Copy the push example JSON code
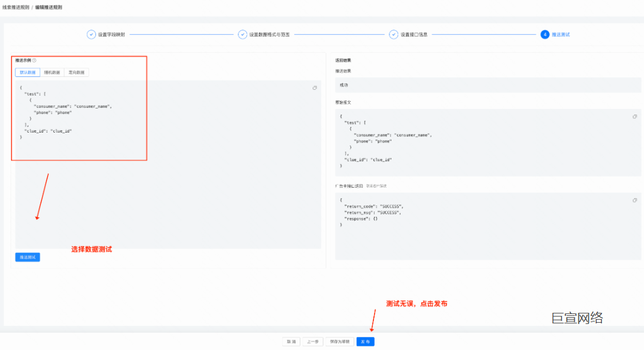Screen dimensions: 644x350 coord(315,88)
